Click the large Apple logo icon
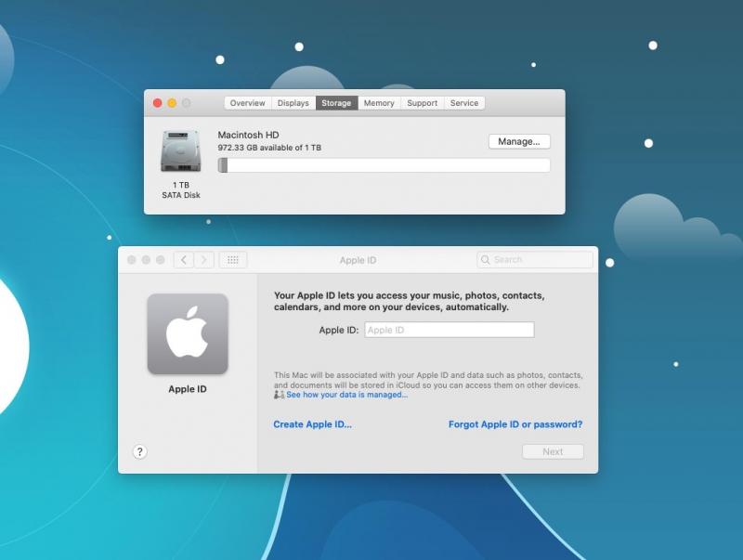Screen dimensions: 743x560 [188, 334]
